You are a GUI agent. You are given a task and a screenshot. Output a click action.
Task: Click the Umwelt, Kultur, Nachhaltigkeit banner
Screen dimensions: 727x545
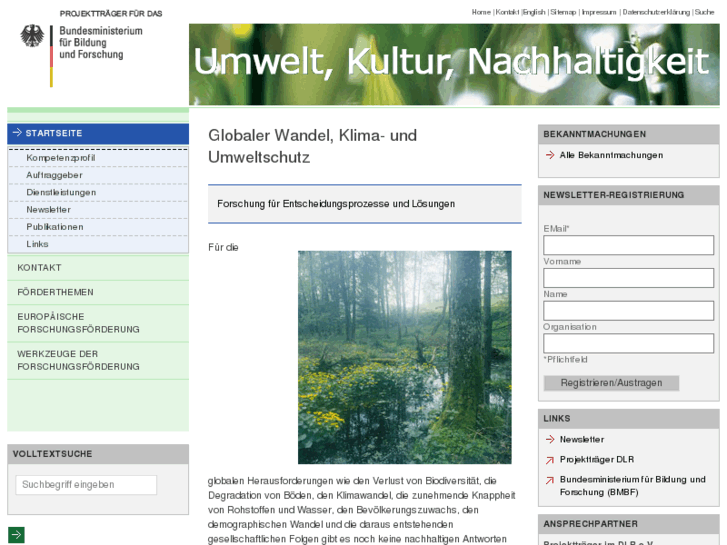pos(454,64)
